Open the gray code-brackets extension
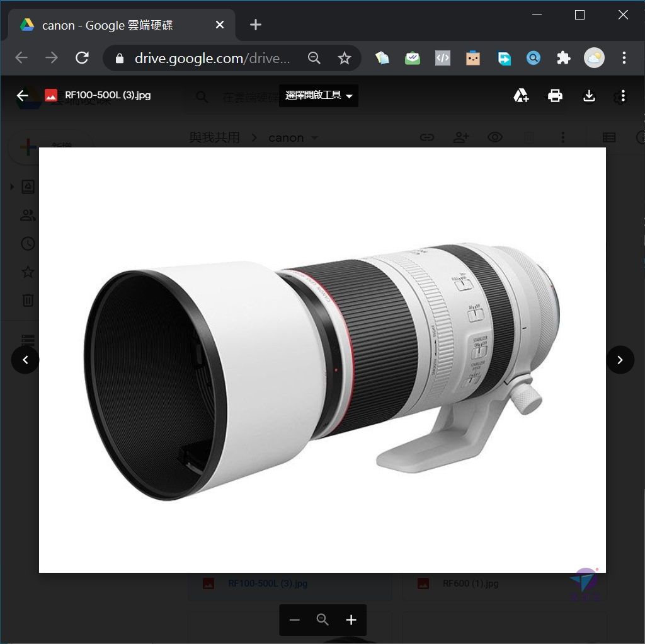Screen dimensions: 645x644 tap(443, 58)
